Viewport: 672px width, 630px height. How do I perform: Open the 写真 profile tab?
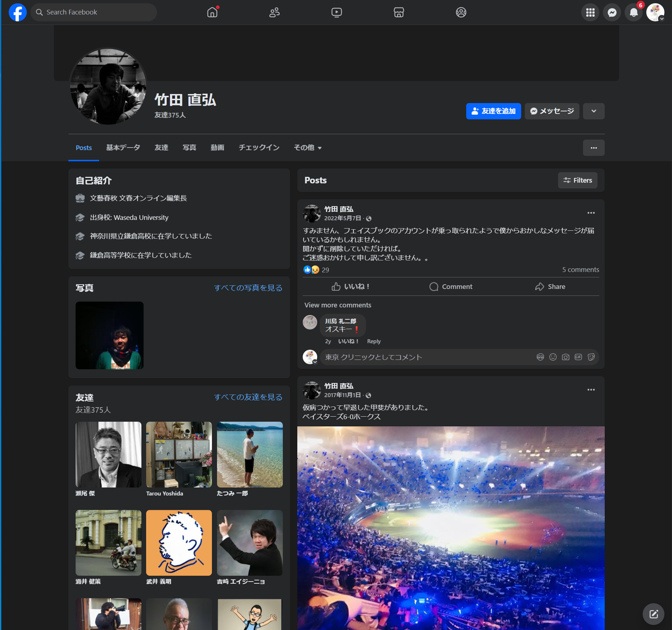pos(189,148)
